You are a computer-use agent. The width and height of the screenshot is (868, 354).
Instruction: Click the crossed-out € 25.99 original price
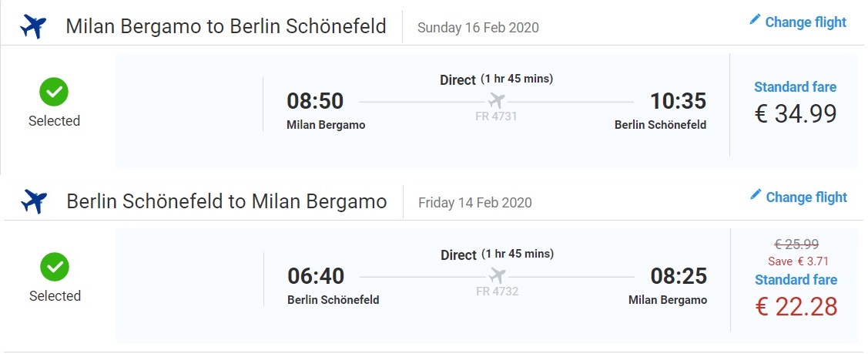click(x=796, y=244)
